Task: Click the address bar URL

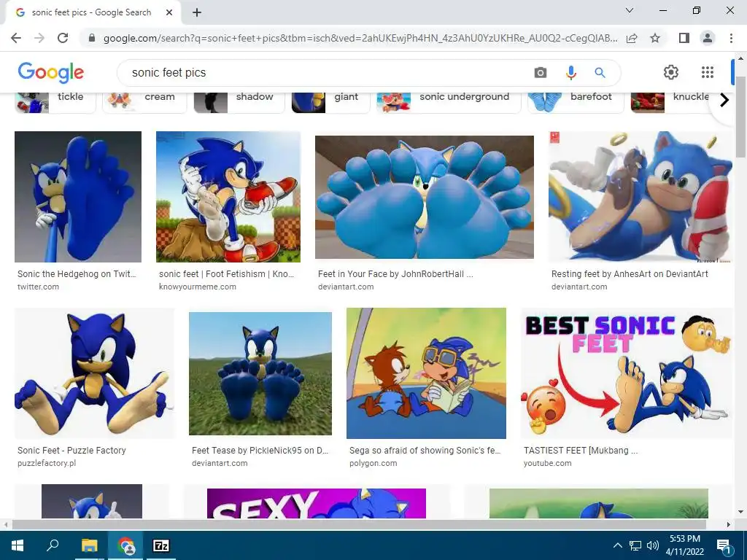Action: (x=360, y=38)
